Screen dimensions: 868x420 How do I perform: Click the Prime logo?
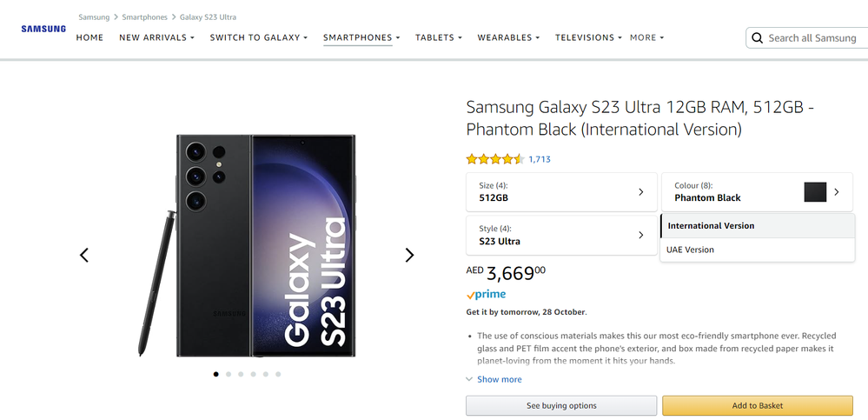[486, 295]
